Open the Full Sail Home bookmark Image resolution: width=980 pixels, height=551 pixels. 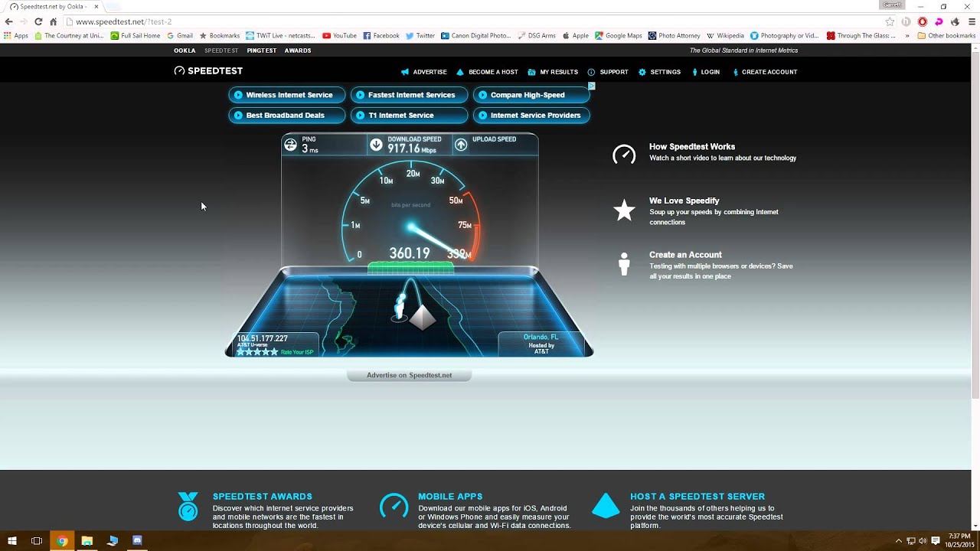tap(136, 35)
